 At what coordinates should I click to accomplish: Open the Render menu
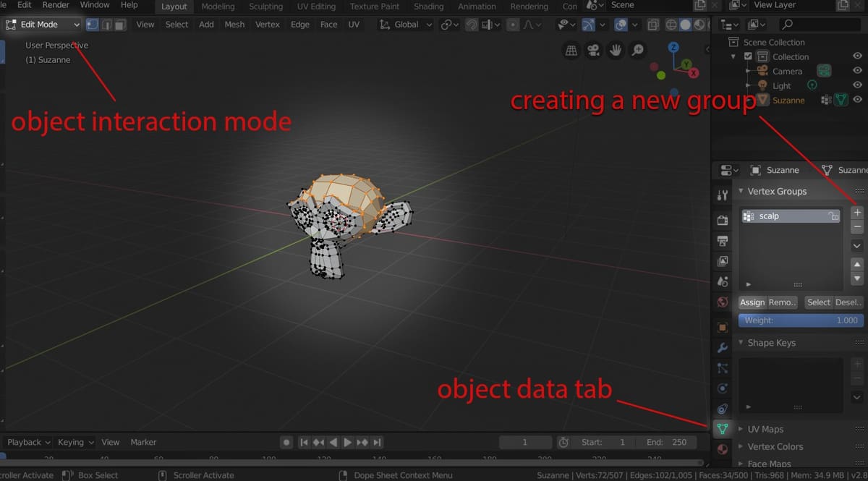point(56,5)
